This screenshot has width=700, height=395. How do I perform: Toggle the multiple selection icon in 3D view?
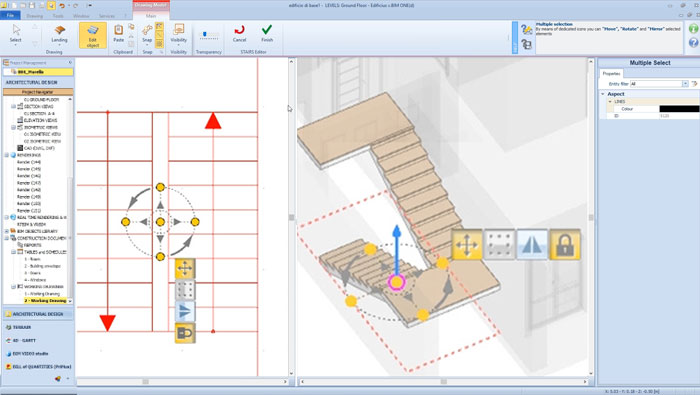pyautogui.click(x=500, y=245)
